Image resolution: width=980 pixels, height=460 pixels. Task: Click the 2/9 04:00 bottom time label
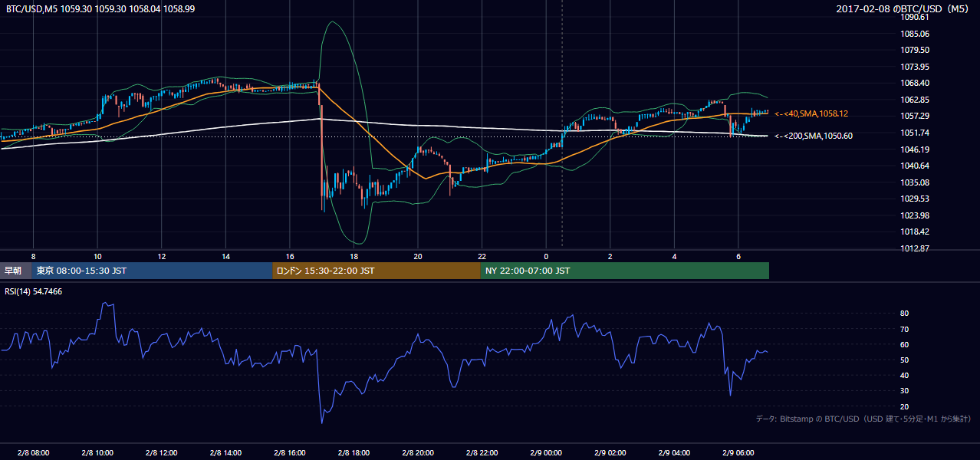tap(674, 452)
